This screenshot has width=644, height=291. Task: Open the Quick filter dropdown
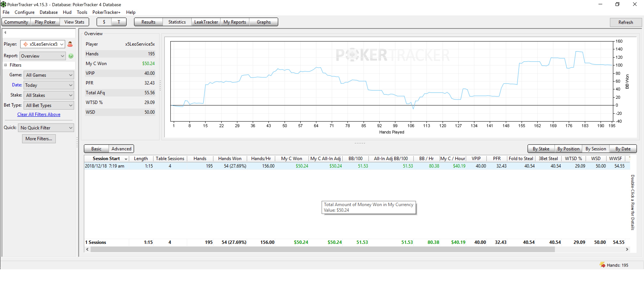tap(46, 128)
